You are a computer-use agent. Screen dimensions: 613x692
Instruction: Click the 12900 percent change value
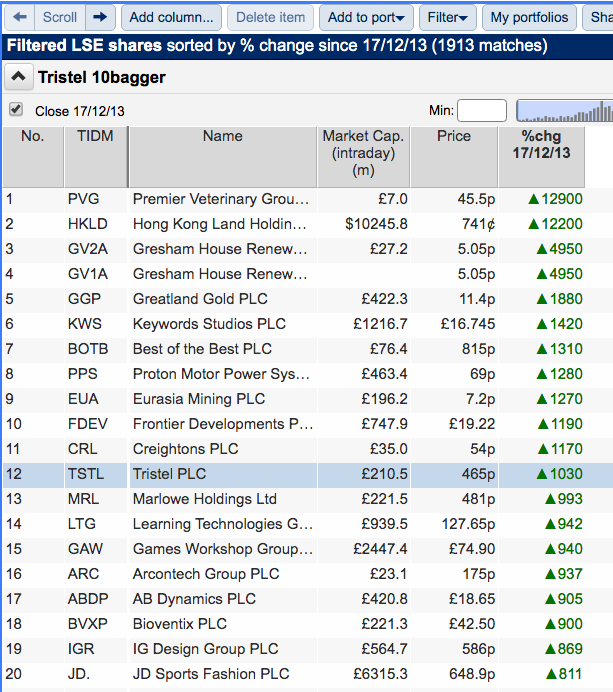coord(555,199)
